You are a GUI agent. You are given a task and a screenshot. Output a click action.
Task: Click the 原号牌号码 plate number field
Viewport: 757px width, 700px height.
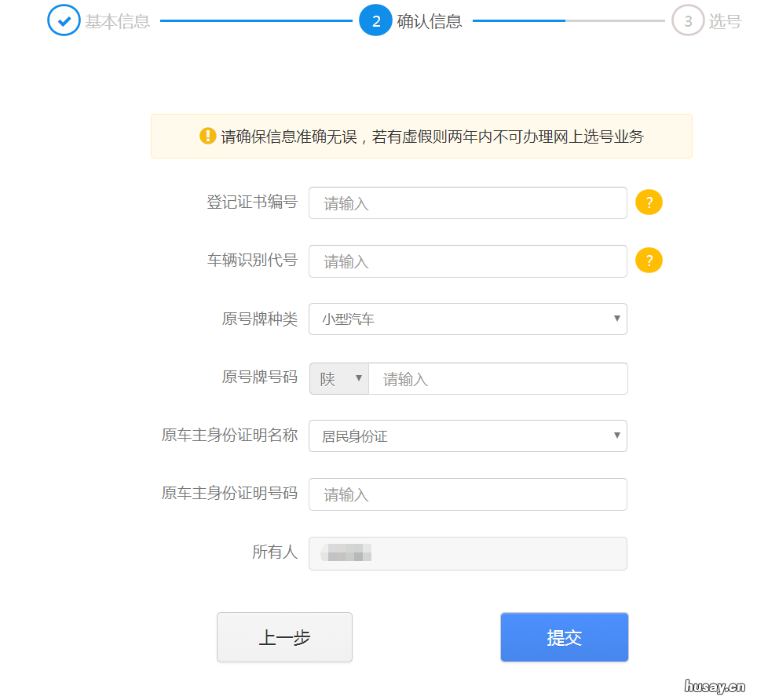click(x=498, y=378)
